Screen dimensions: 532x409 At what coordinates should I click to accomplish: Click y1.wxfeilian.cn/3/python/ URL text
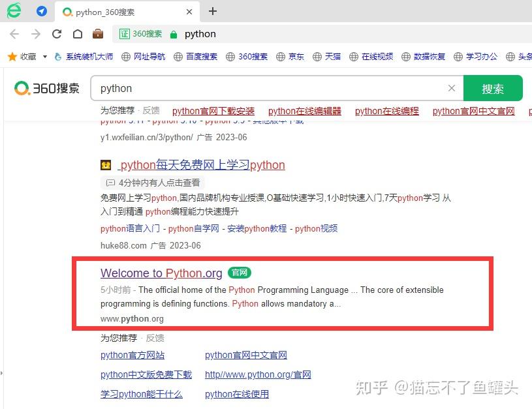147,138
